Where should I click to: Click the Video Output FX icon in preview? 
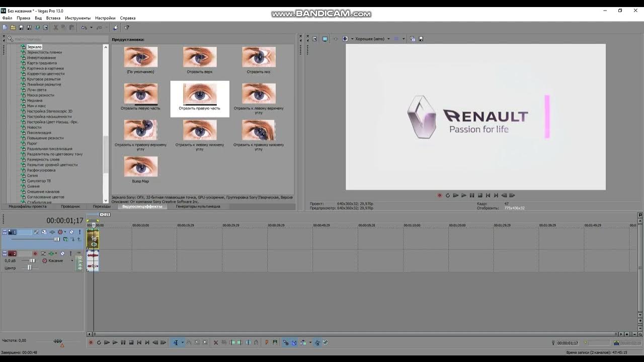point(336,39)
